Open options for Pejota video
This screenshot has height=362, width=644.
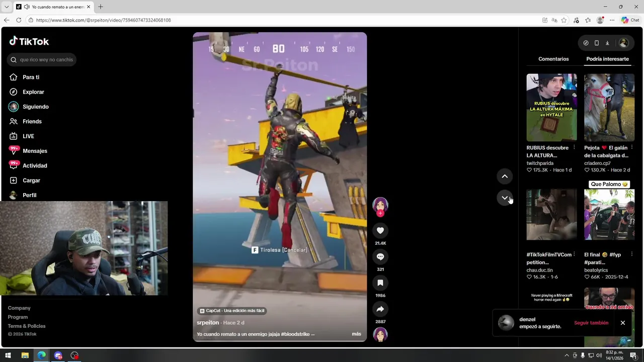[631, 148]
